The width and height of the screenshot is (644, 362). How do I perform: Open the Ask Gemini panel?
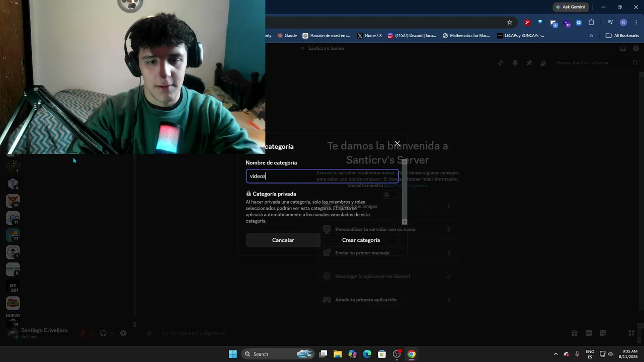[x=570, y=7]
